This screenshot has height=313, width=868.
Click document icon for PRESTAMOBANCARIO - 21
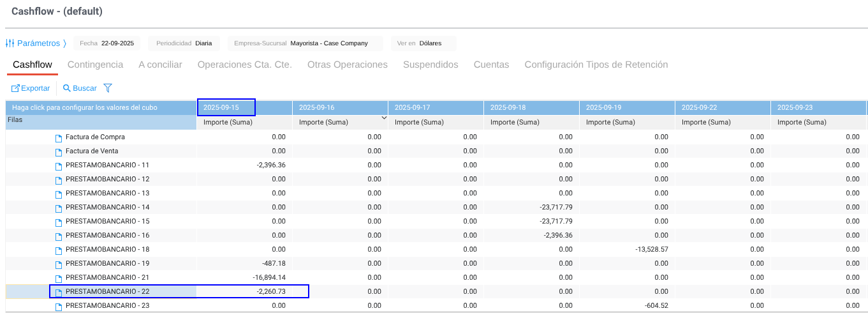click(x=59, y=278)
